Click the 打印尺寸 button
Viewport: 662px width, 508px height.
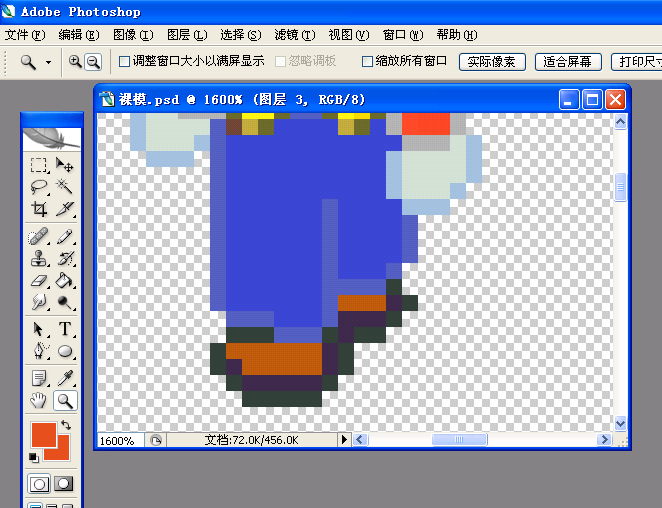[637, 62]
